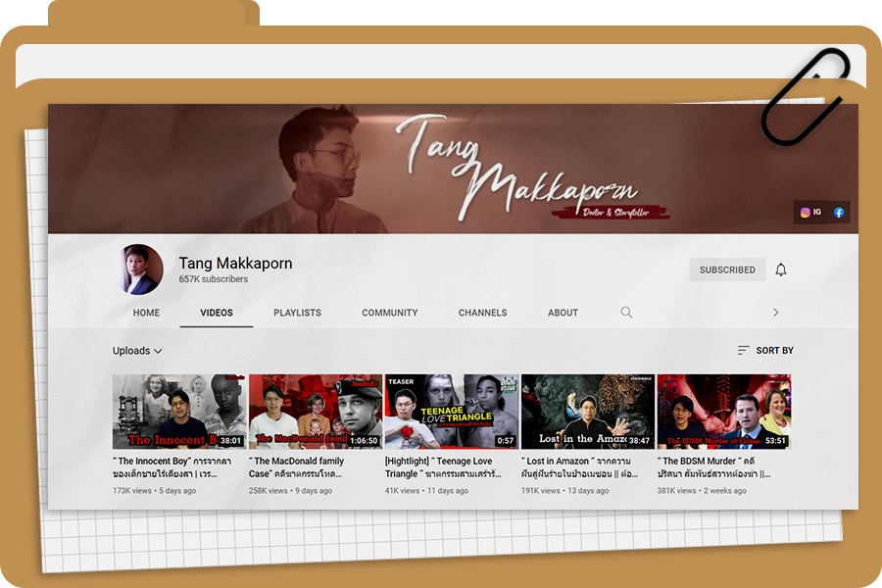Open the CHANNELS tab
Image resolution: width=882 pixels, height=588 pixels.
pyautogui.click(x=482, y=313)
